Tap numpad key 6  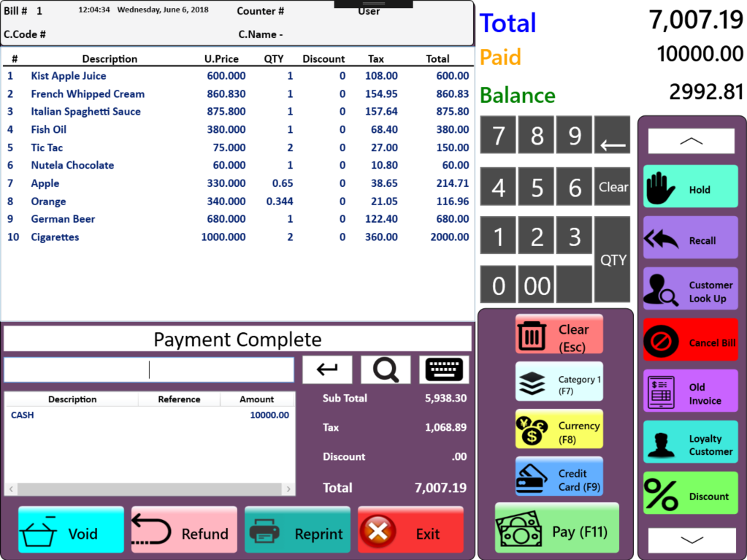point(574,186)
